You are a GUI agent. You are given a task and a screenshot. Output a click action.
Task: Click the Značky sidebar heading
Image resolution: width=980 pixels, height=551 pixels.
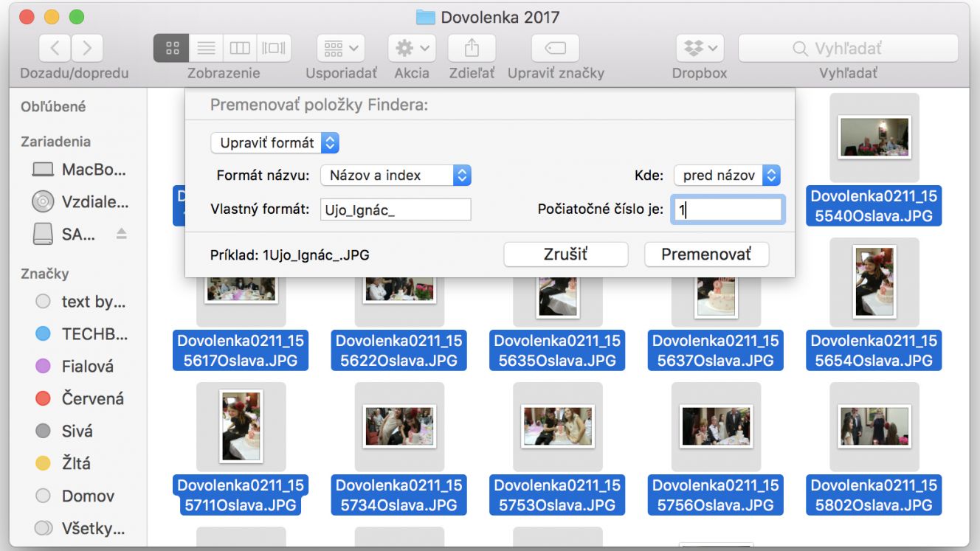coord(45,274)
